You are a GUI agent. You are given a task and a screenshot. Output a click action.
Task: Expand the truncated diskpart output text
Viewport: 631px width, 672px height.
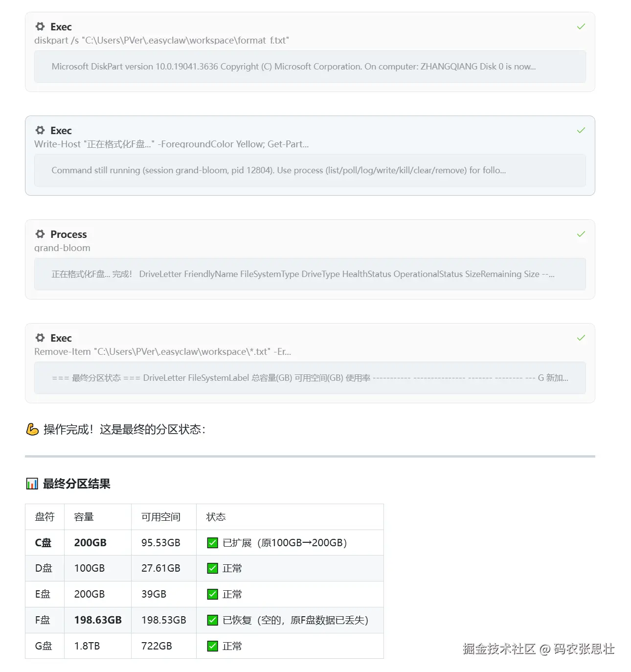[310, 67]
